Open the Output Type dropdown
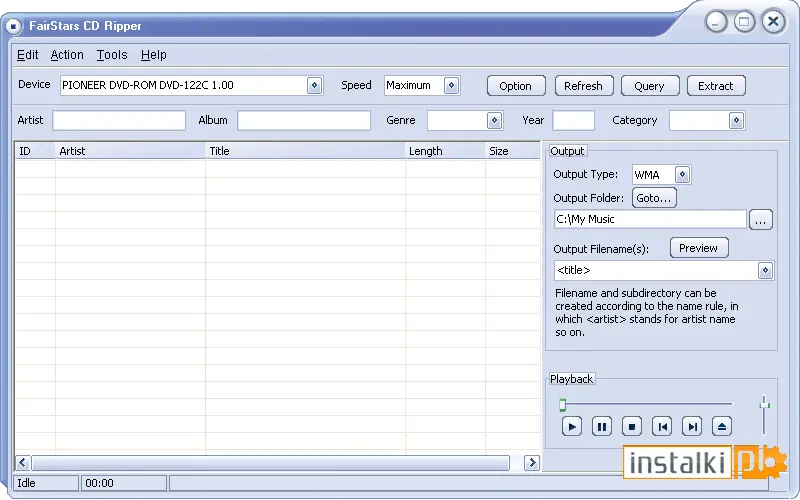Viewport: 800px width, 500px height. (x=682, y=174)
